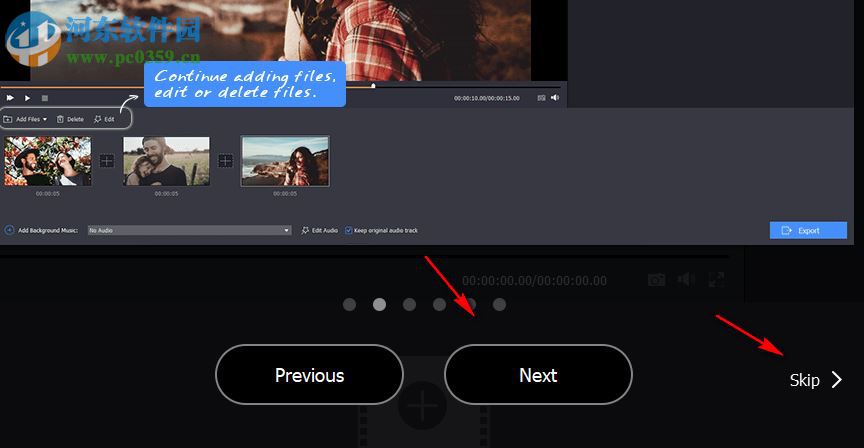Click the chevron arrow beside Skip
864x448 pixels.
[836, 379]
